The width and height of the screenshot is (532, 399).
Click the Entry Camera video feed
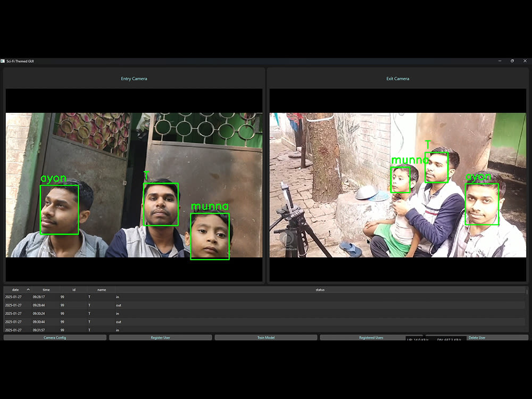pos(134,185)
